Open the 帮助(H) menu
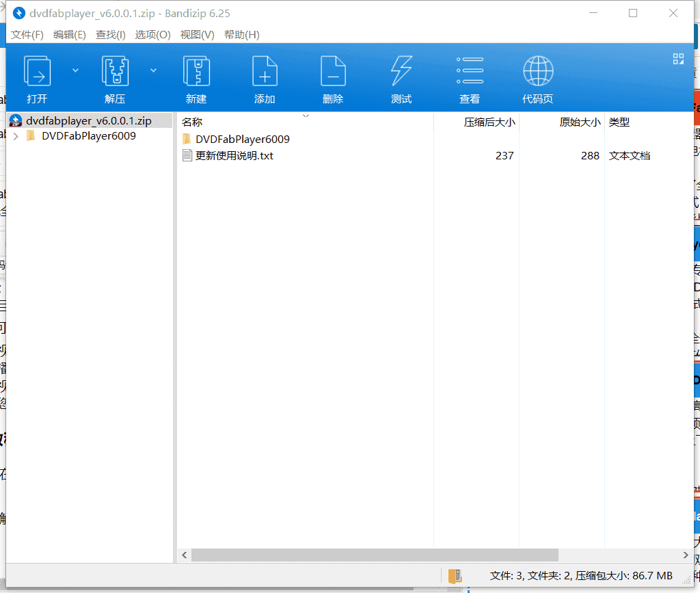 [241, 35]
